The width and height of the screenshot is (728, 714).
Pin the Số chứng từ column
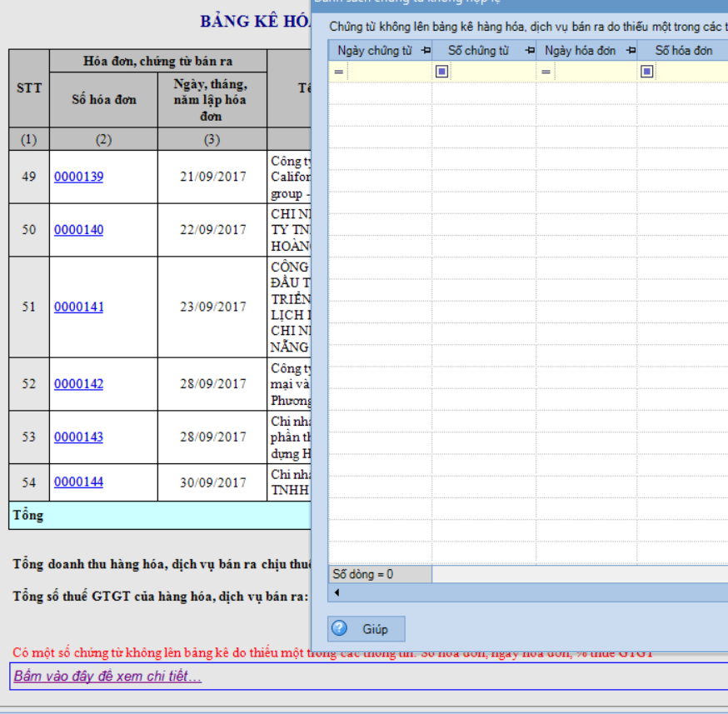pyautogui.click(x=529, y=50)
